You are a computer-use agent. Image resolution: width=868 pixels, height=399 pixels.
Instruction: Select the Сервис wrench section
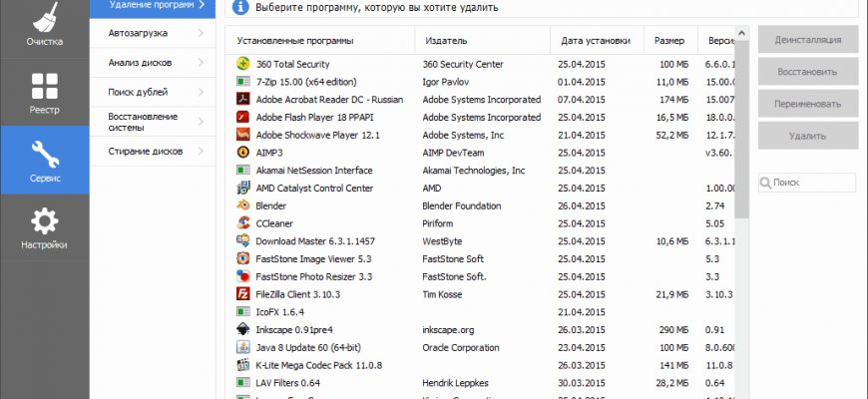[x=45, y=160]
